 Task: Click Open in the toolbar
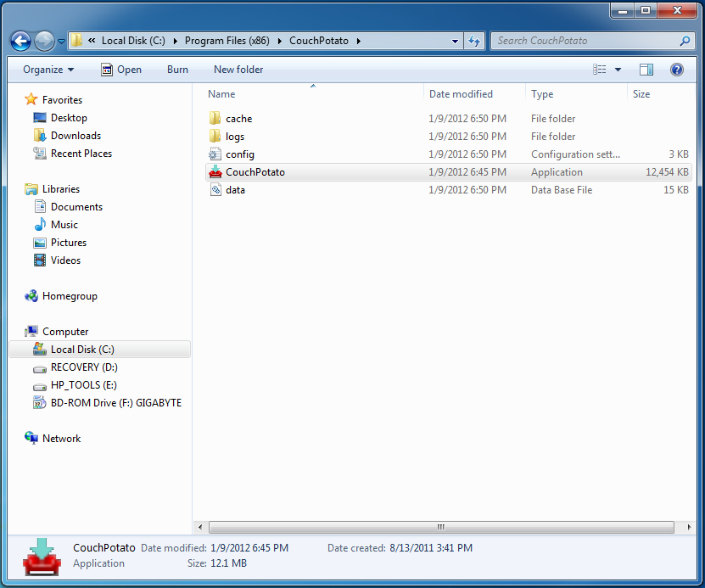click(x=121, y=70)
